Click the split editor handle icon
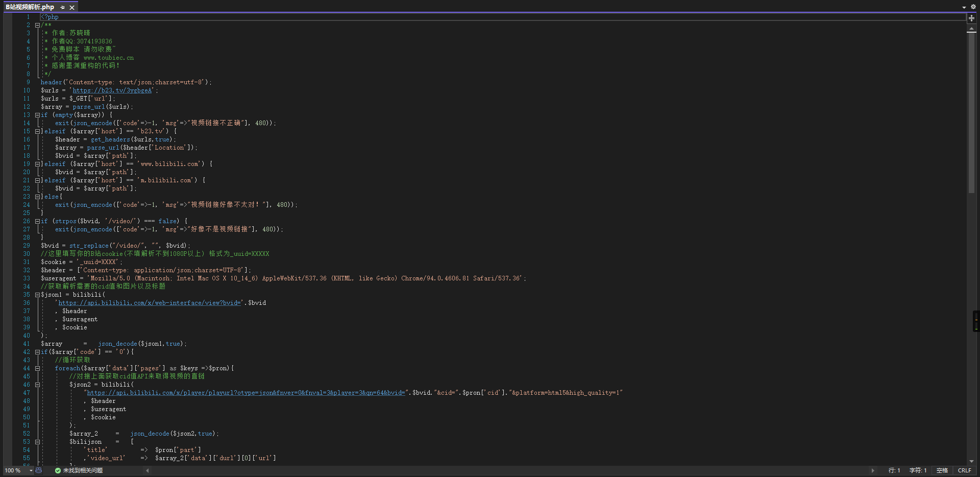The height and width of the screenshot is (477, 980). (x=971, y=18)
